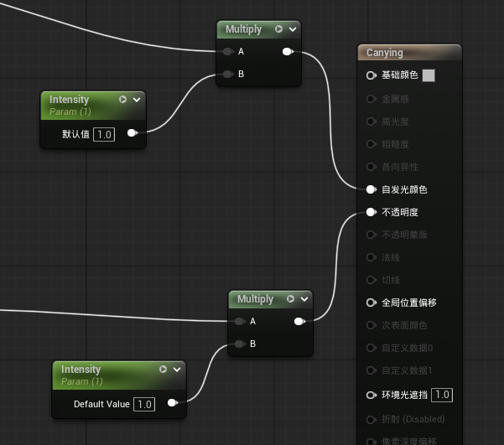Screen dimensions: 504x445
Task: Toggle preview icon on Multiply node feeding 自发光颜色
Action: [279, 29]
